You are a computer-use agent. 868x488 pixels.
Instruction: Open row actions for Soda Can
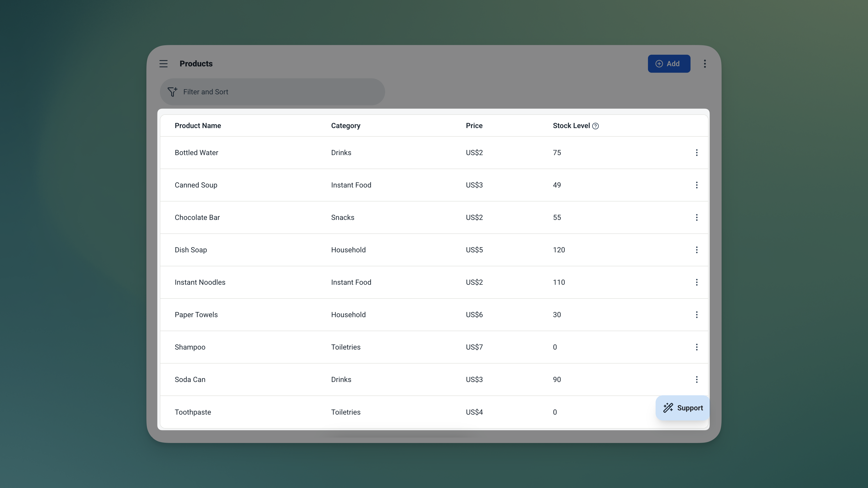[696, 380]
